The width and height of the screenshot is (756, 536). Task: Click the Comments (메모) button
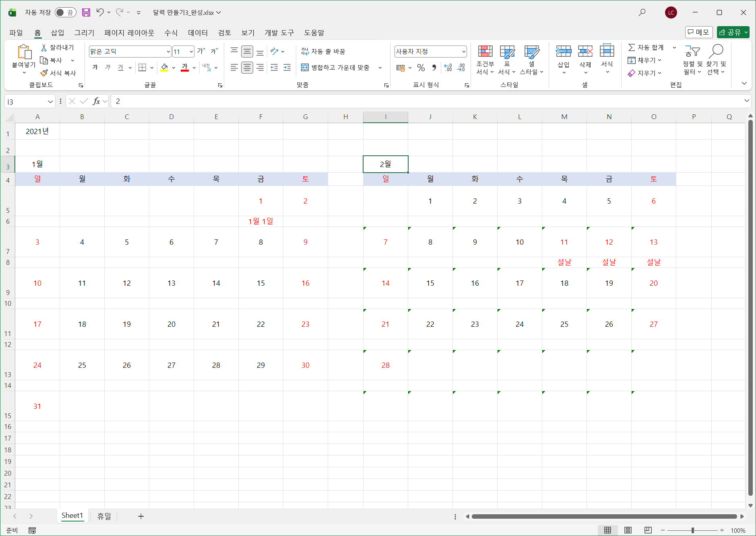point(699,32)
